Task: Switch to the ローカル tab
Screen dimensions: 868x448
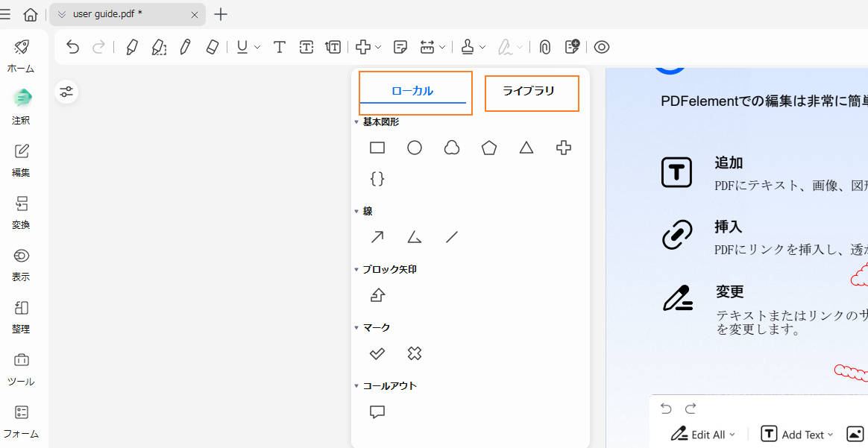Action: tap(412, 92)
